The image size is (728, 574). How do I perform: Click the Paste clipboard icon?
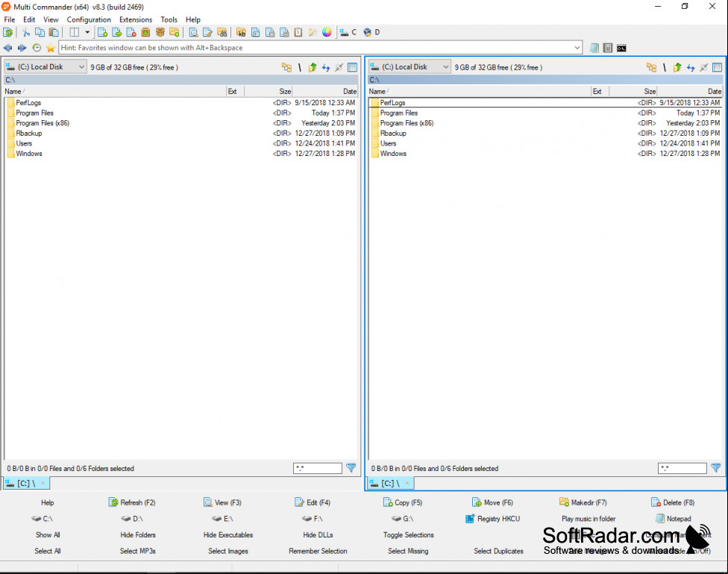54,32
